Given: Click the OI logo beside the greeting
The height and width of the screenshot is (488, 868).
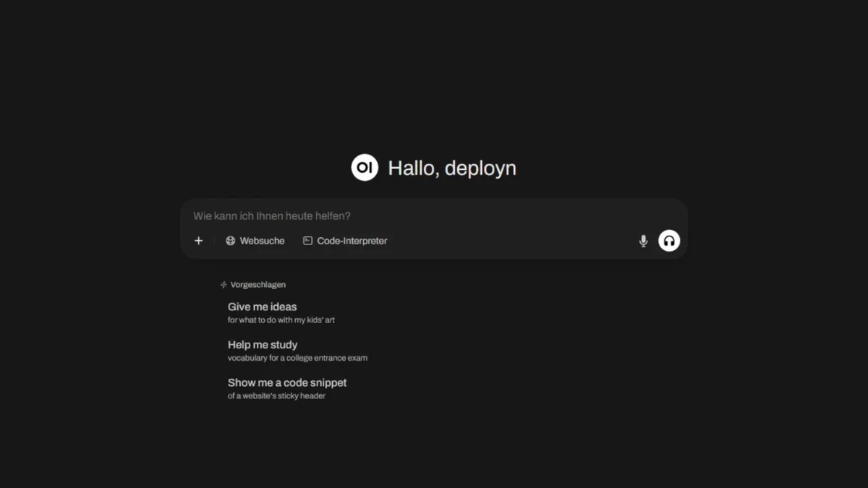Looking at the screenshot, I should point(365,167).
